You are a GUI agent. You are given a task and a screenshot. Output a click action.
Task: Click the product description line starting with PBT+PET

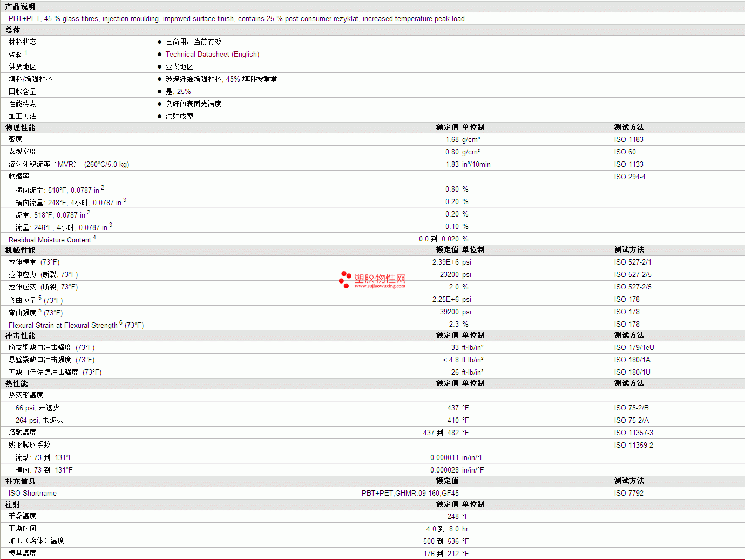coord(236,19)
